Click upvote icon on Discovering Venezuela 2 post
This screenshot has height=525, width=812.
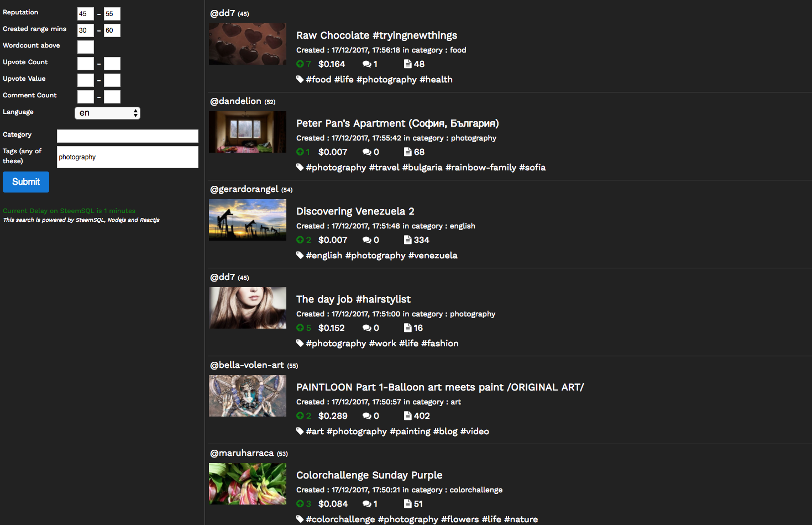(x=300, y=240)
